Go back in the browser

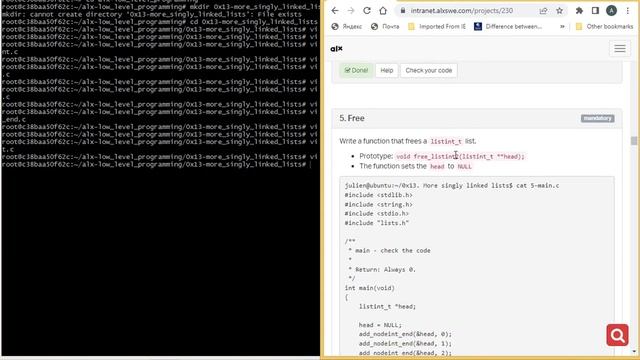(x=335, y=11)
